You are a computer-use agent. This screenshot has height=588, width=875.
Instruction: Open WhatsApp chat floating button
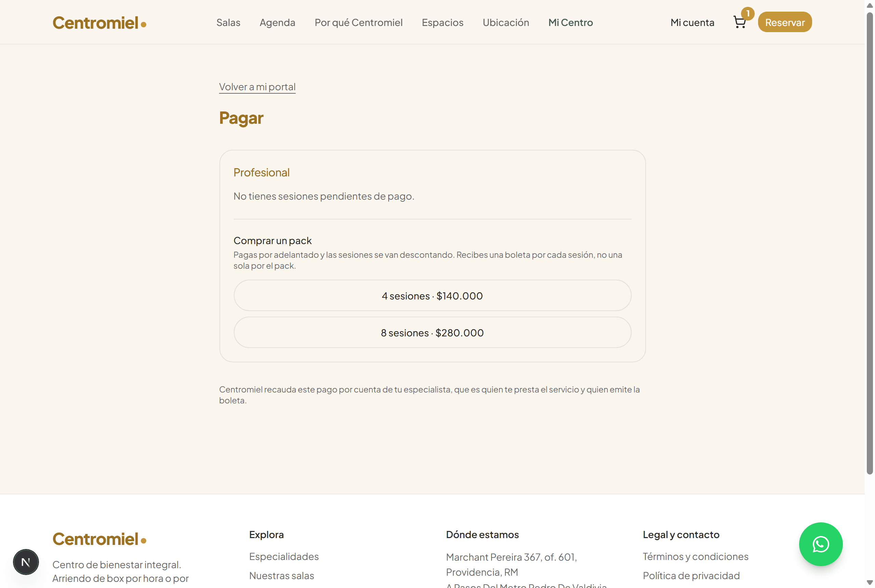pyautogui.click(x=820, y=544)
